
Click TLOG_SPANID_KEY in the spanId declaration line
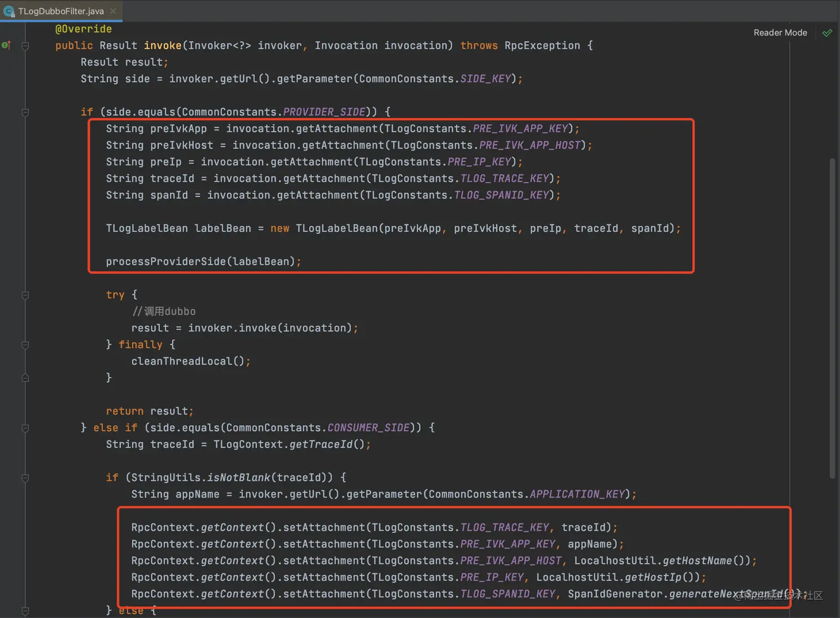pos(501,195)
